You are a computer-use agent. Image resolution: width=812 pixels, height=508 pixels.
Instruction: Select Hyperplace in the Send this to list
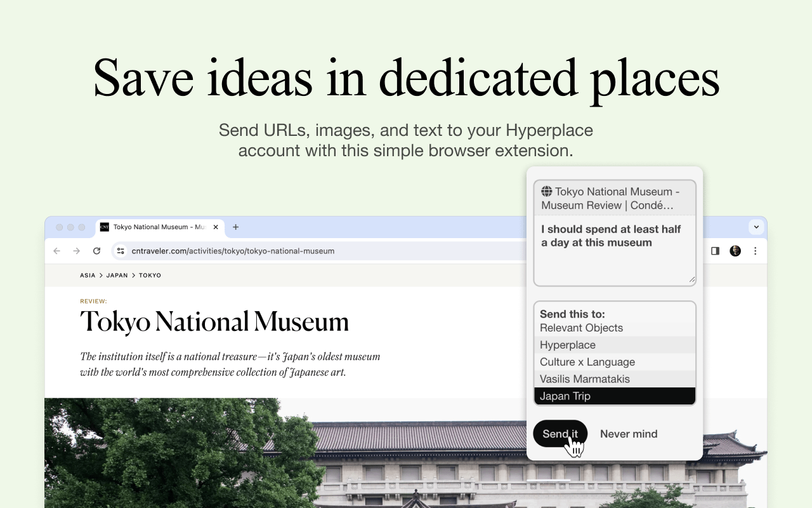tap(567, 345)
